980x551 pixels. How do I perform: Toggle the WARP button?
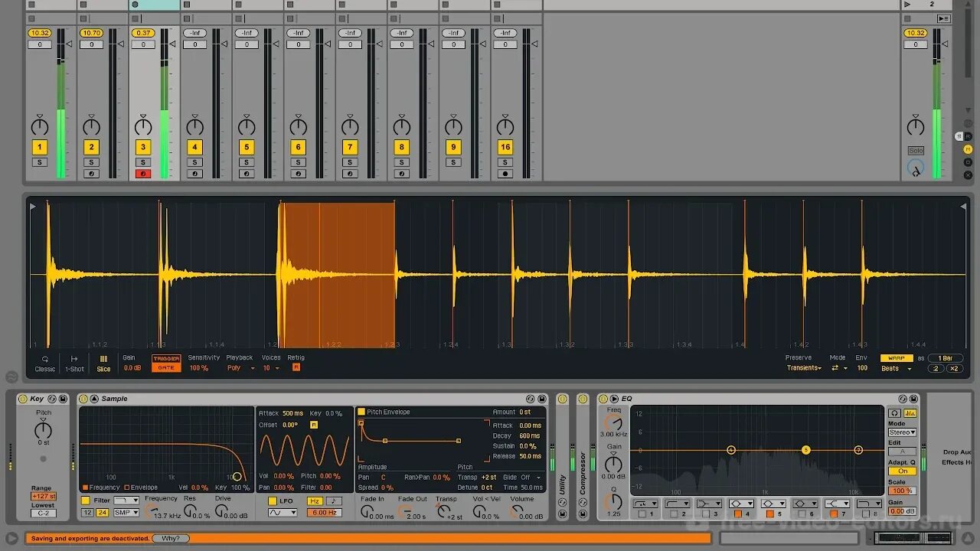click(896, 358)
